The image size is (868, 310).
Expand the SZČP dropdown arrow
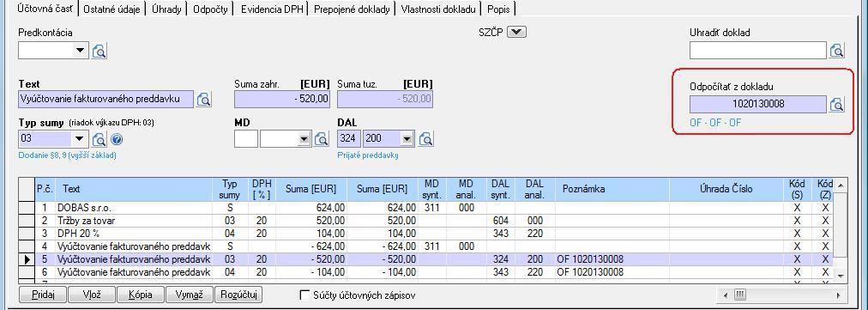point(516,32)
